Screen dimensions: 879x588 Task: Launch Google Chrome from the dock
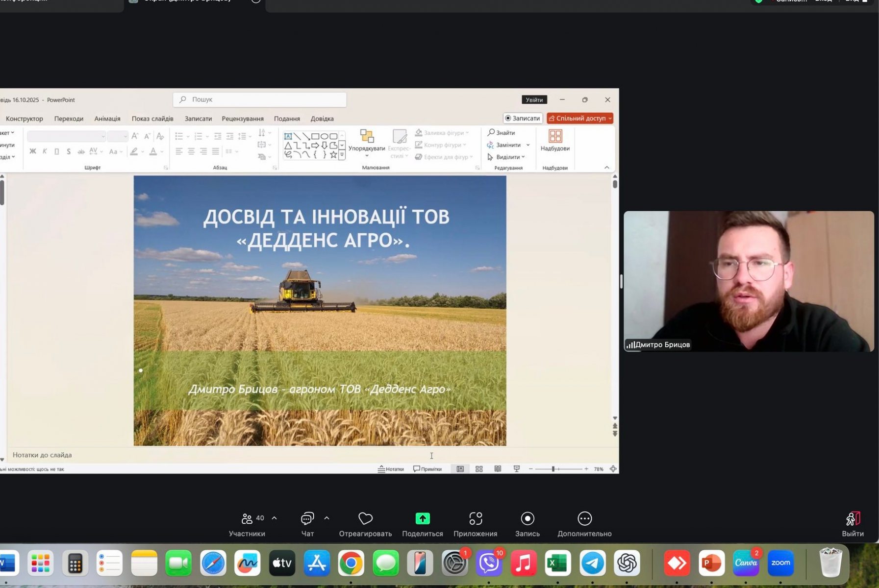coord(351,563)
